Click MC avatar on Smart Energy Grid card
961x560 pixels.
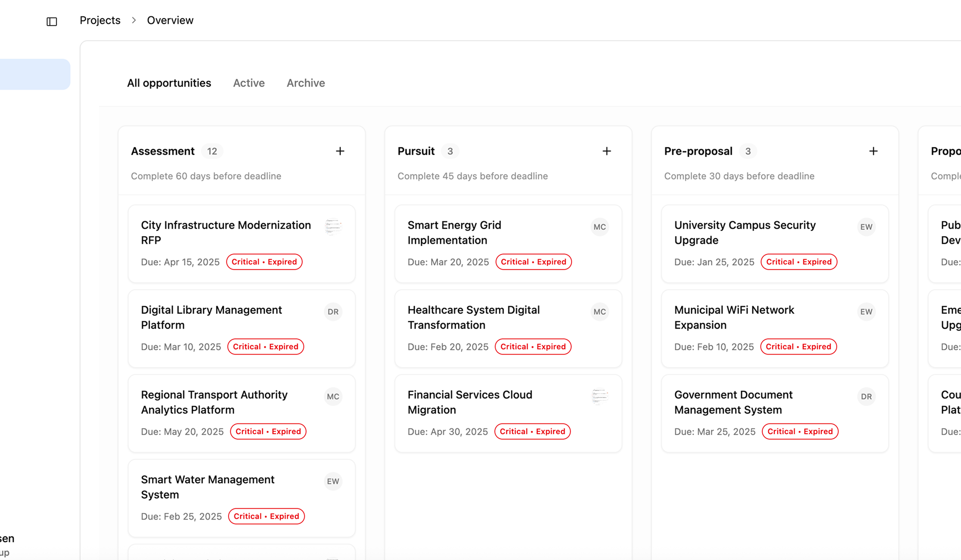pyautogui.click(x=599, y=227)
